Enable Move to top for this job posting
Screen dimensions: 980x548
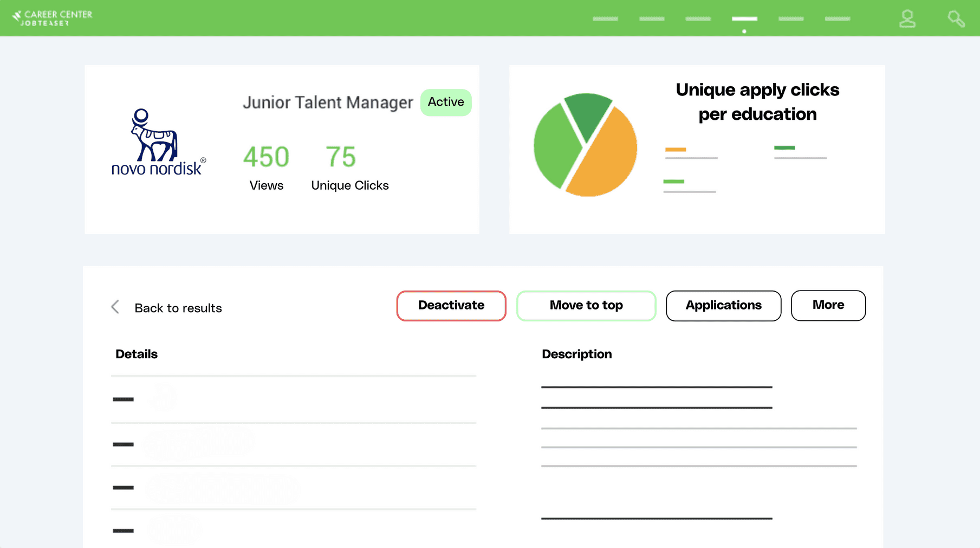pyautogui.click(x=586, y=305)
